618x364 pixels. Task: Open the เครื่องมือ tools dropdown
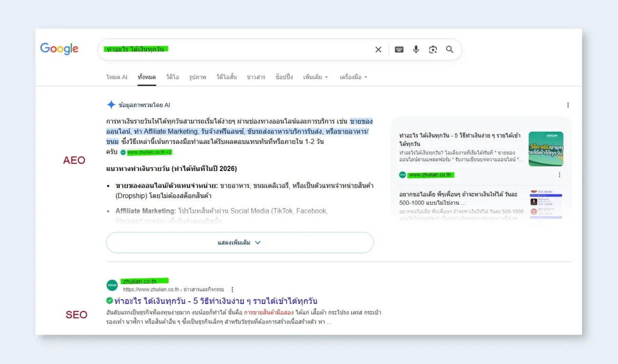(353, 77)
